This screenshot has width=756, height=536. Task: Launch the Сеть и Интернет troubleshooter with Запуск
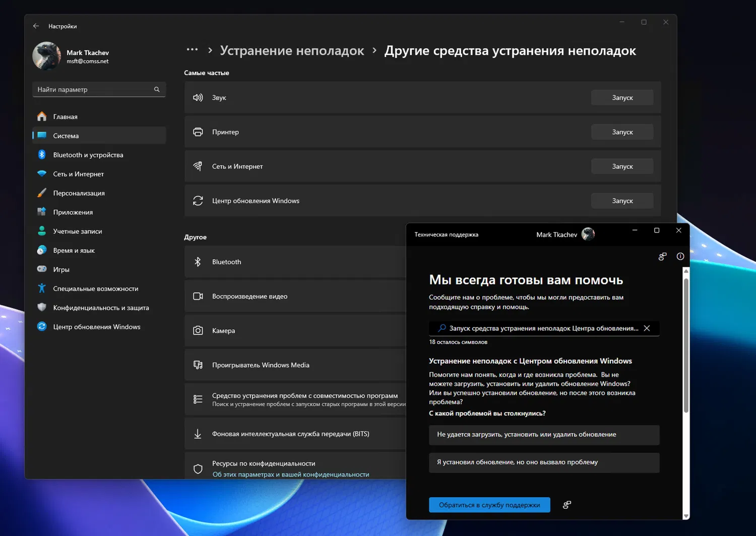click(x=622, y=166)
